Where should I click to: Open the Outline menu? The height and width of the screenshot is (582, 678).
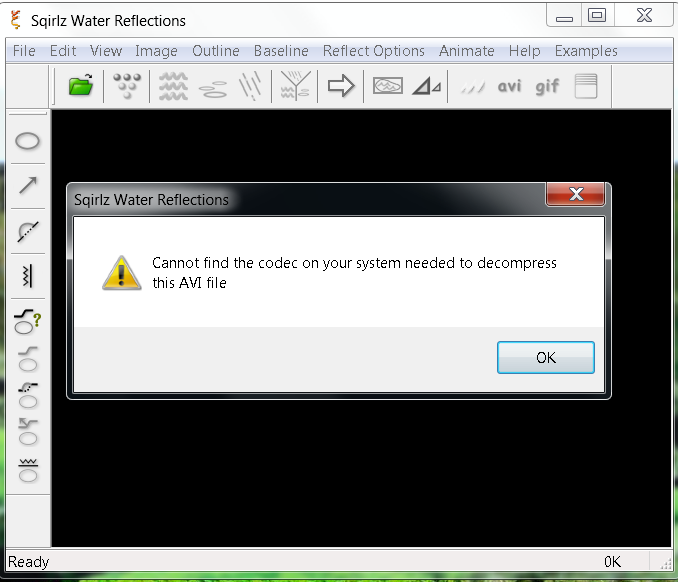pos(216,51)
